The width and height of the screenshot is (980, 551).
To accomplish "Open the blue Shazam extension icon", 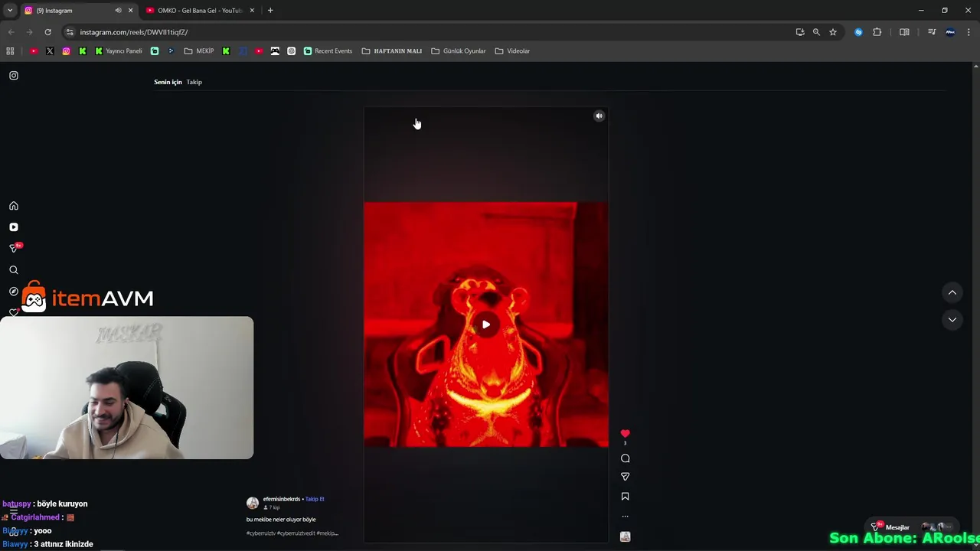I will tap(858, 32).
